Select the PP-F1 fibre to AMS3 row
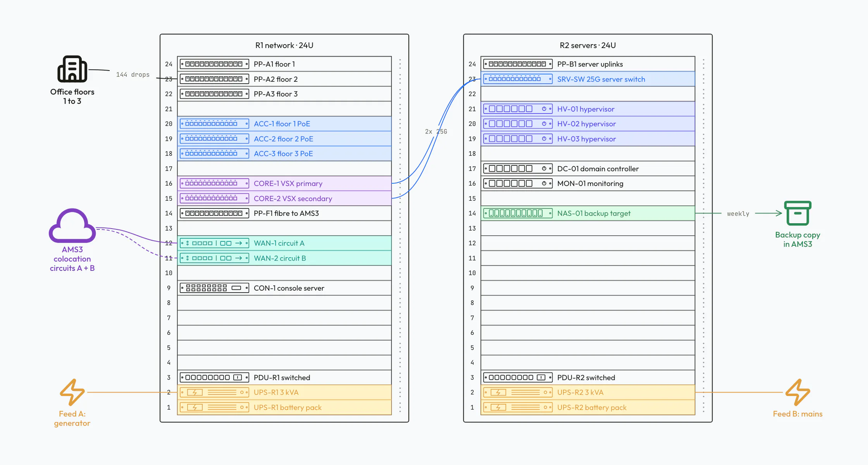This screenshot has height=465, width=868. [x=284, y=214]
